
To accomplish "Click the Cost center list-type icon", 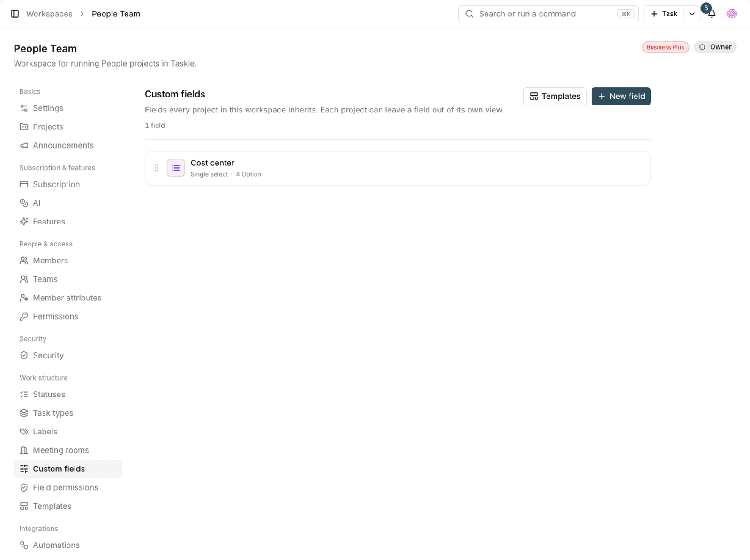I will 176,168.
